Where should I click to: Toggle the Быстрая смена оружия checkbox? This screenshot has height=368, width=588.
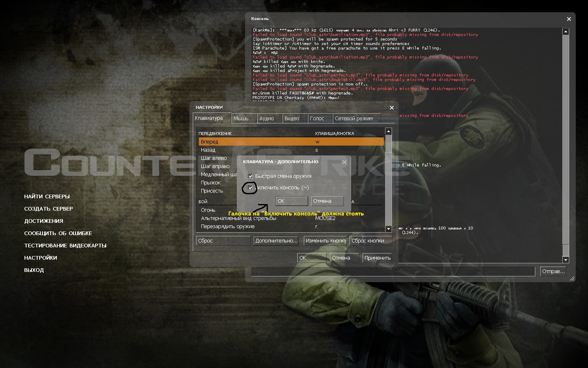pyautogui.click(x=250, y=176)
